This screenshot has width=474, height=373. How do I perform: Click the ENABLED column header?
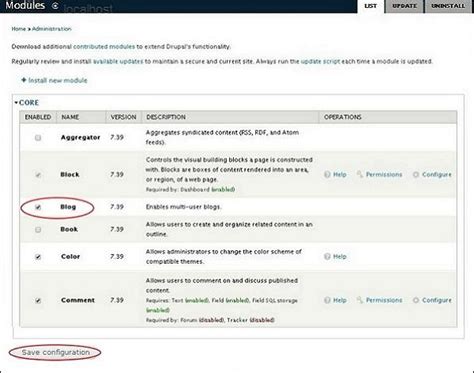38,117
